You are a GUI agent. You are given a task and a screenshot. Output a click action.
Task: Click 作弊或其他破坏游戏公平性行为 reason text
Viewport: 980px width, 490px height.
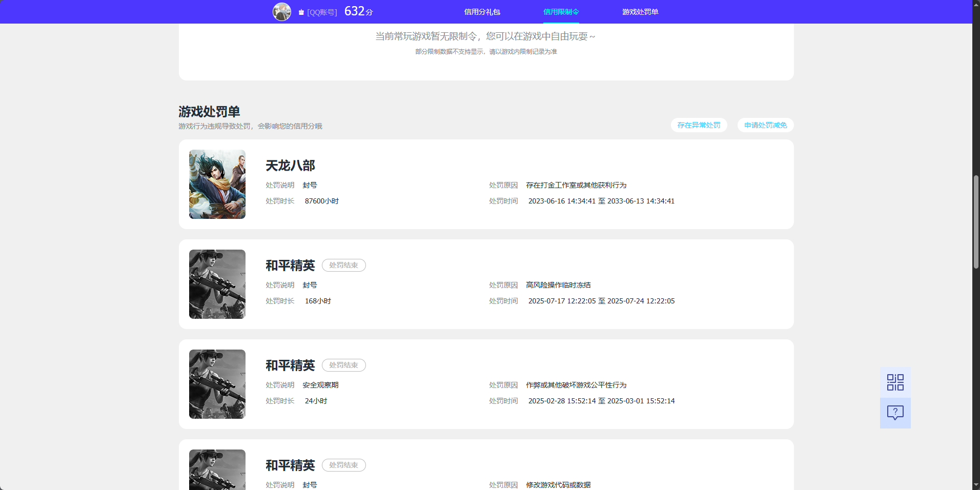(576, 385)
